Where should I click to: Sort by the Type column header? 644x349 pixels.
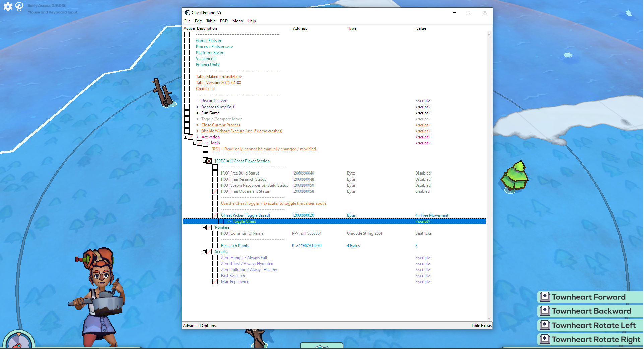pyautogui.click(x=381, y=28)
